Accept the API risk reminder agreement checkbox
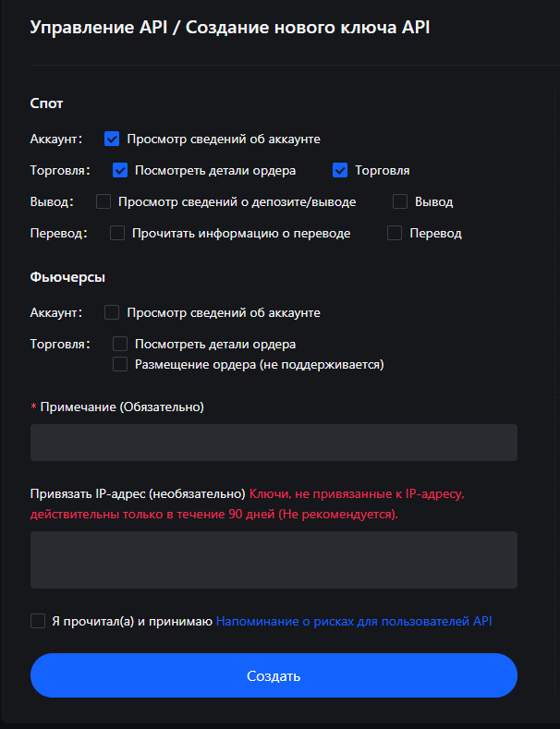 point(38,621)
